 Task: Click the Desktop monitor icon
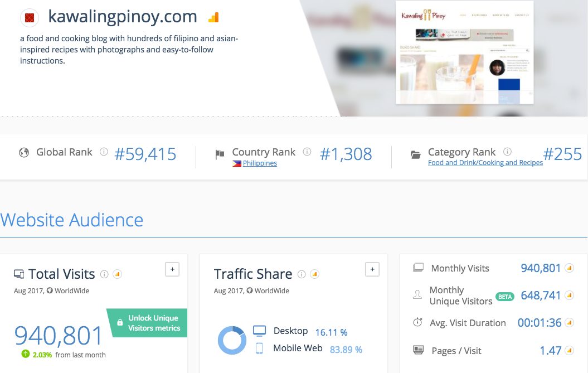pos(259,331)
